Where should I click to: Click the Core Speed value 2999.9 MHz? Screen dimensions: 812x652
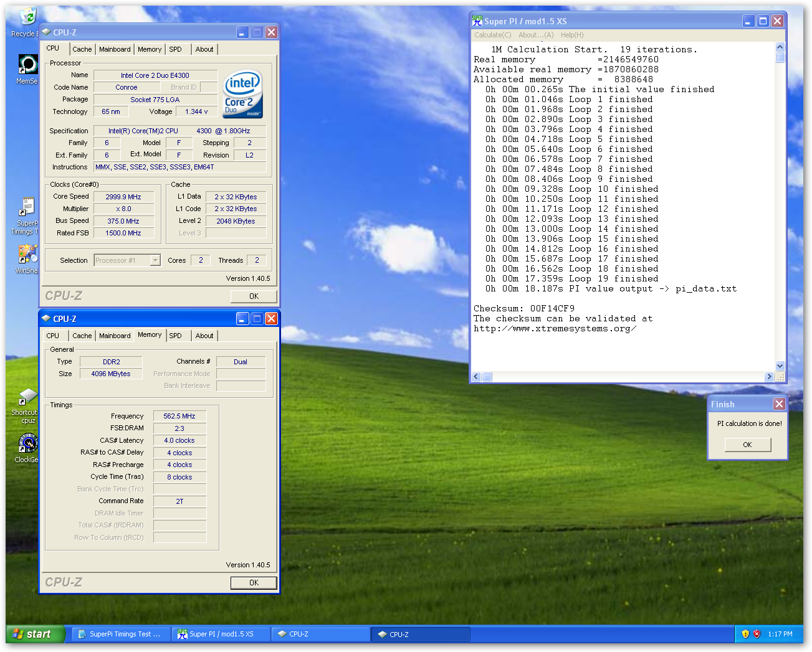point(123,197)
